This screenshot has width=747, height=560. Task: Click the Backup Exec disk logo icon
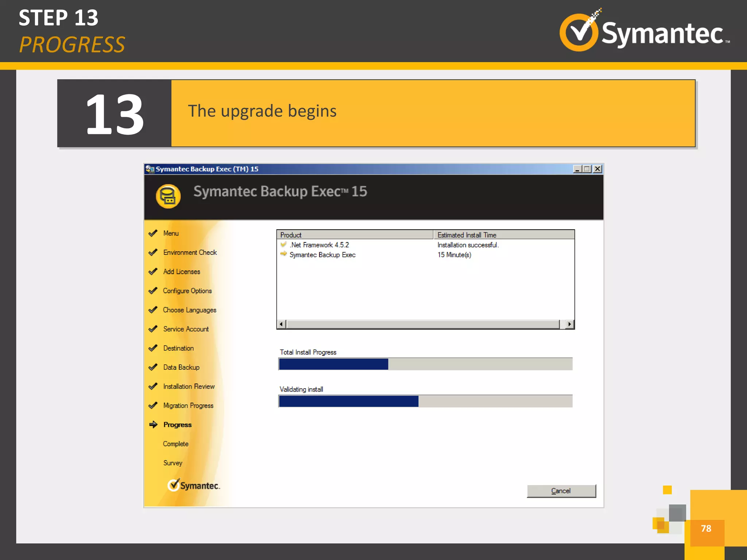click(168, 196)
